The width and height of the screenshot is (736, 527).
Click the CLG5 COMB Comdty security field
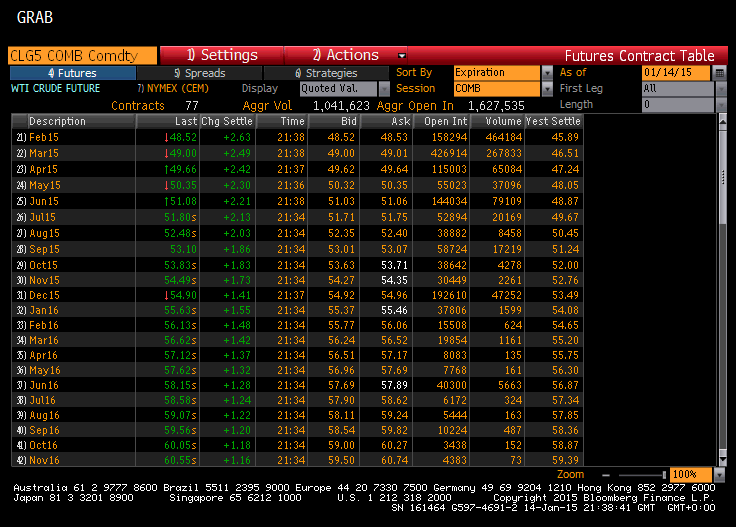tap(83, 55)
